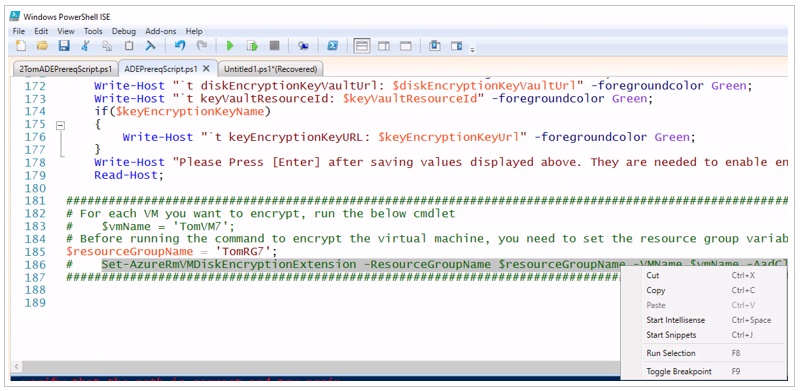Choose Start Intellisense in context menu
The width and height of the screenshot is (800, 391).
coord(704,320)
